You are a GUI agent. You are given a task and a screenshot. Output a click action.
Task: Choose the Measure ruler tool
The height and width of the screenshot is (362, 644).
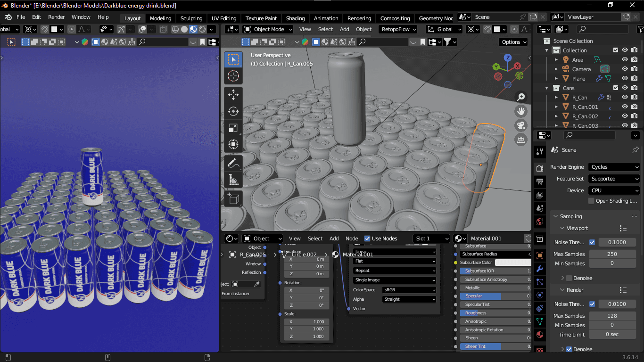(x=233, y=180)
